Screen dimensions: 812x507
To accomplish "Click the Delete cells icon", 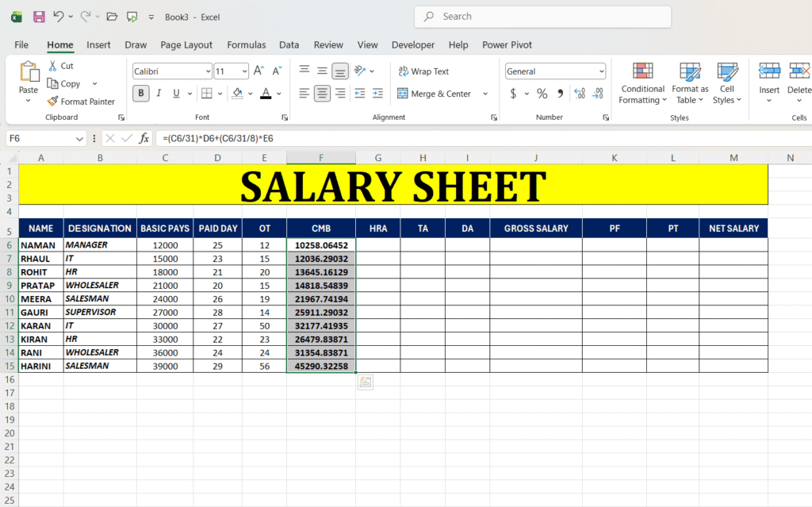I will (799, 71).
